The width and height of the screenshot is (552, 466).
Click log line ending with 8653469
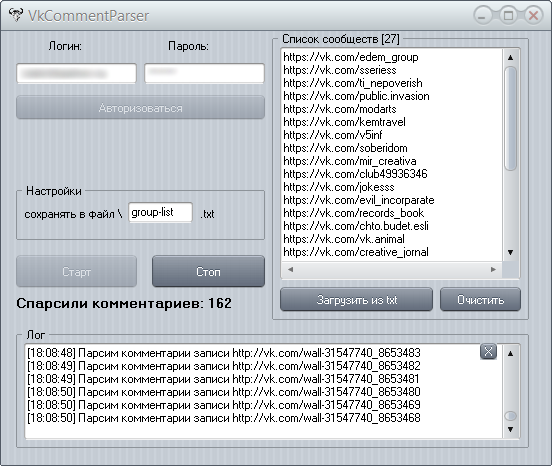[x=224, y=405]
